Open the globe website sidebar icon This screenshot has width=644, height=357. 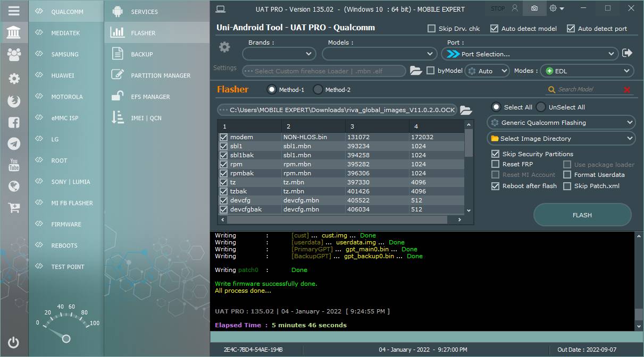14,186
